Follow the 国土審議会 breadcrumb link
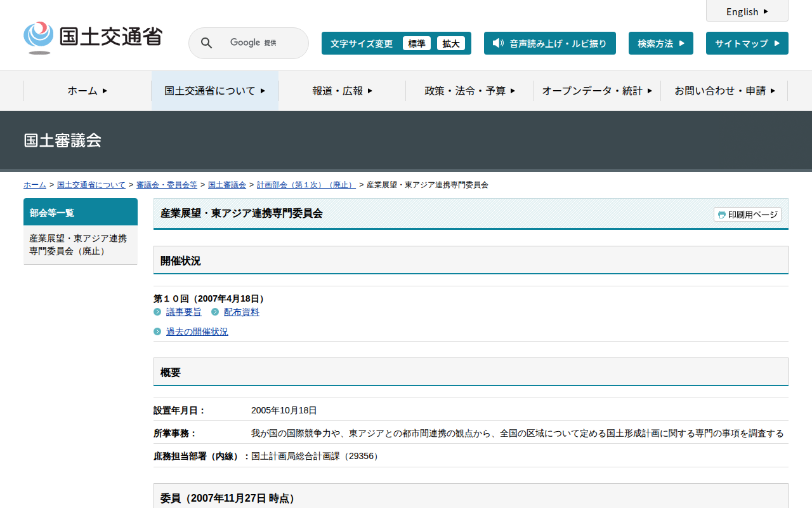Screen dimensions: 812x508 pos(227,185)
